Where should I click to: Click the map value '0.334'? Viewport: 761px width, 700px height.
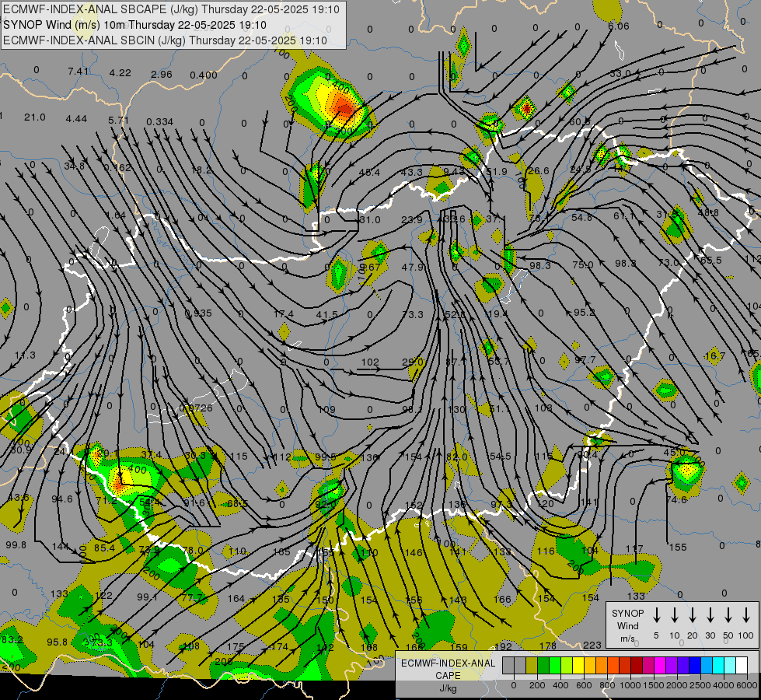pyautogui.click(x=159, y=121)
